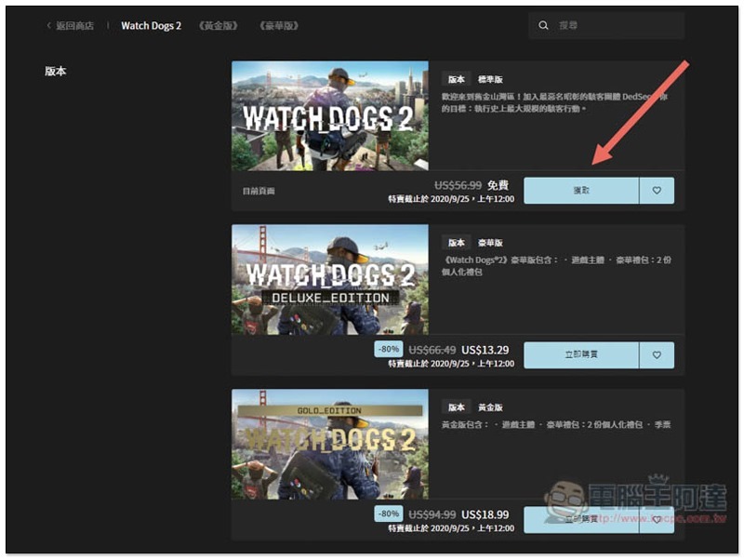744x560 pixels.
Task: Go back via the 返回商店 link
Action: (71, 26)
